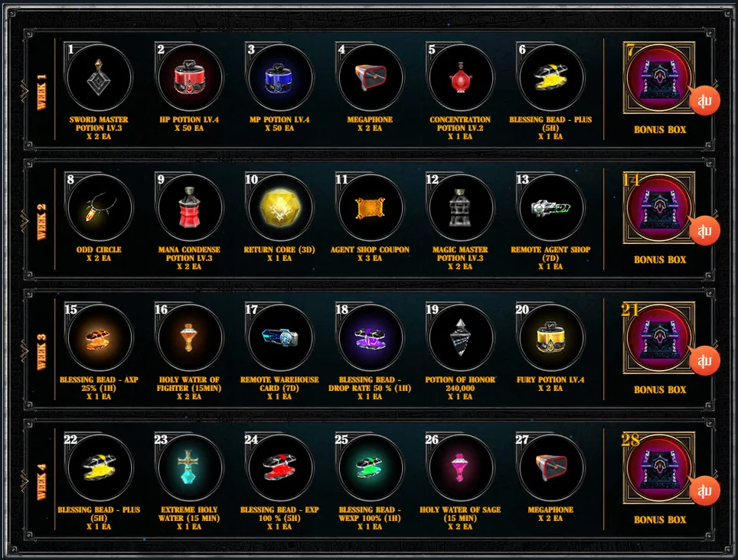Click the random button on Week 2 Bonus Box
This screenshot has width=738, height=560.
click(704, 230)
